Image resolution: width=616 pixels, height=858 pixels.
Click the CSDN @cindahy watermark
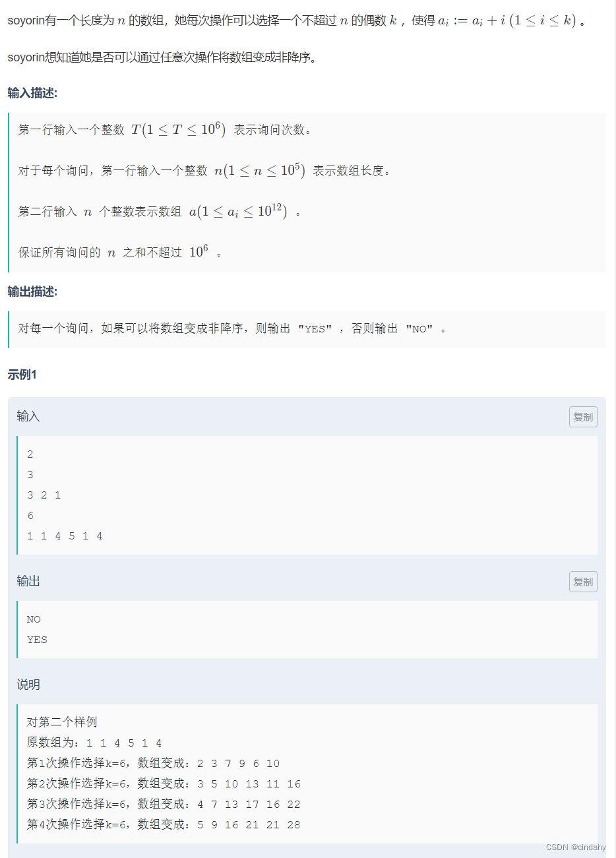pos(575,847)
